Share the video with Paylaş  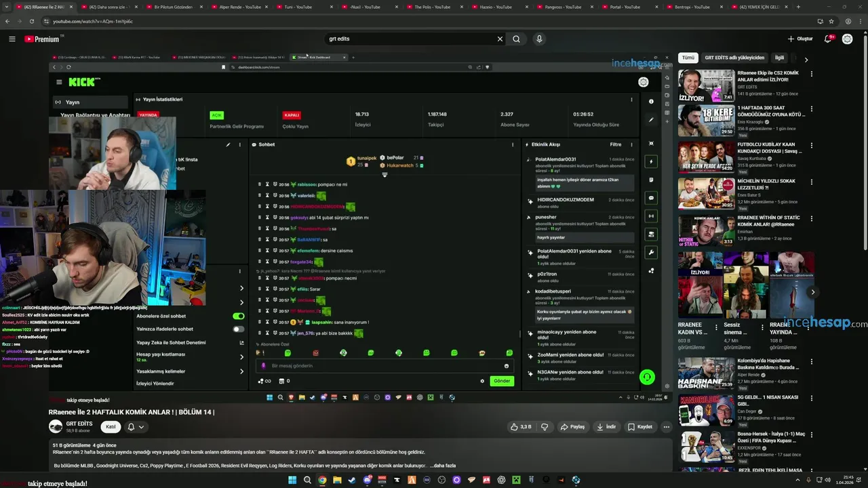(x=572, y=427)
